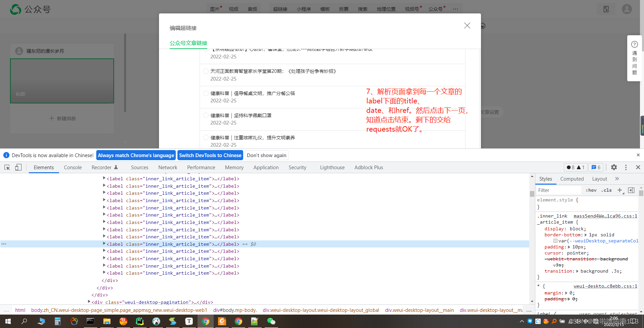The height and width of the screenshot is (328, 644).
Task: Click the user avatar in the header
Action: coord(627,9)
